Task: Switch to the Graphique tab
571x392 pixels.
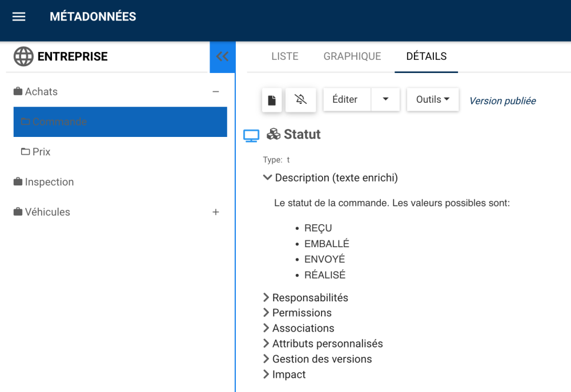Action: [x=352, y=56]
